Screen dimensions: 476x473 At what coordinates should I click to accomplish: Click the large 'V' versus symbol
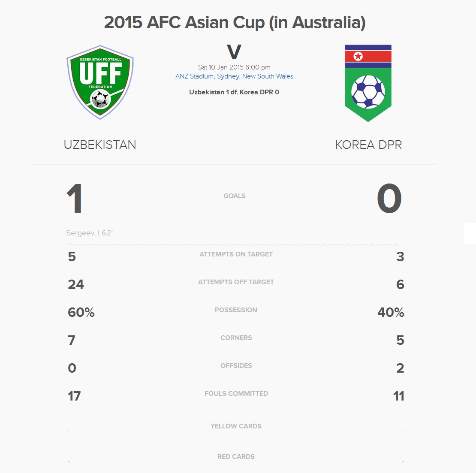[234, 52]
